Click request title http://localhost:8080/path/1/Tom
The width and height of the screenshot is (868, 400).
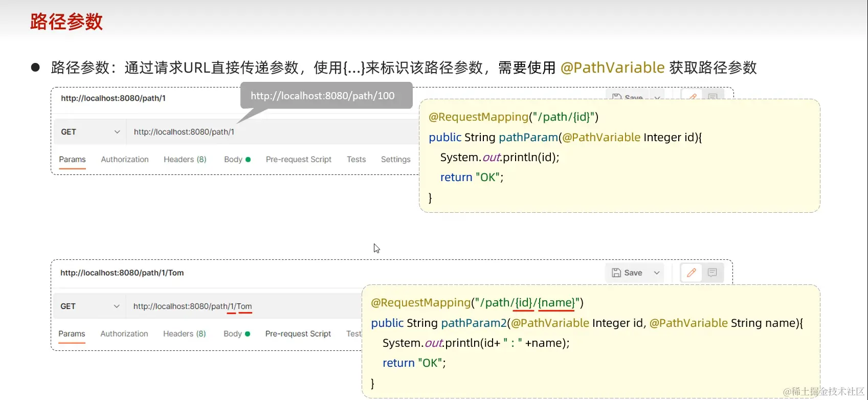tap(122, 273)
